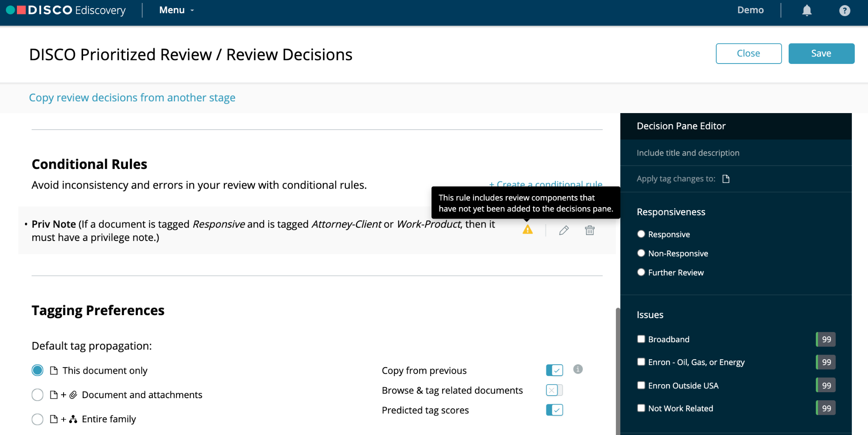Click the Close button
The height and width of the screenshot is (435, 868).
(x=748, y=53)
